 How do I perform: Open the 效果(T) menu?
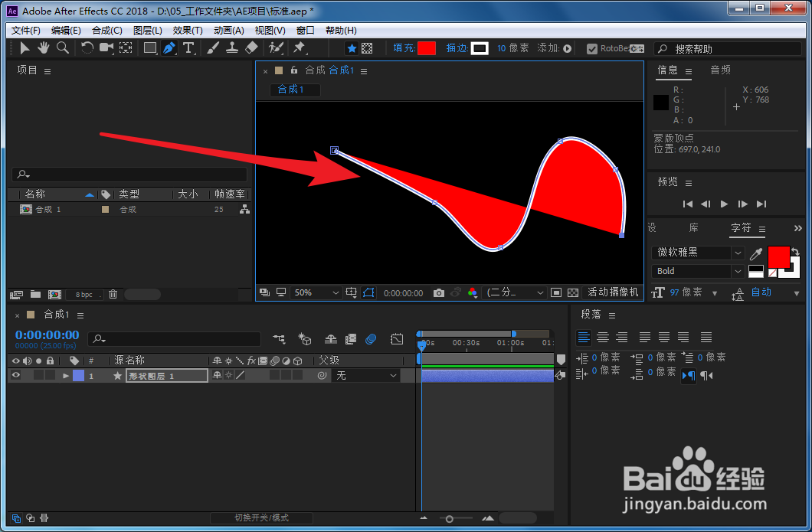188,31
